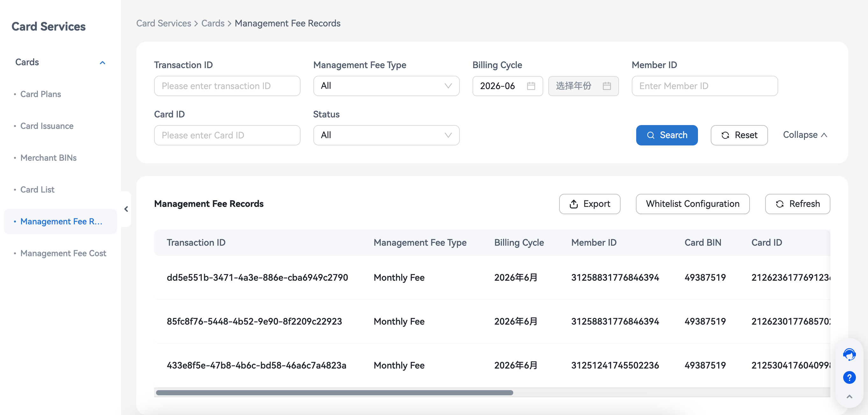The width and height of the screenshot is (868, 415).
Task: Click the Card Services breadcrumb link
Action: pos(163,23)
